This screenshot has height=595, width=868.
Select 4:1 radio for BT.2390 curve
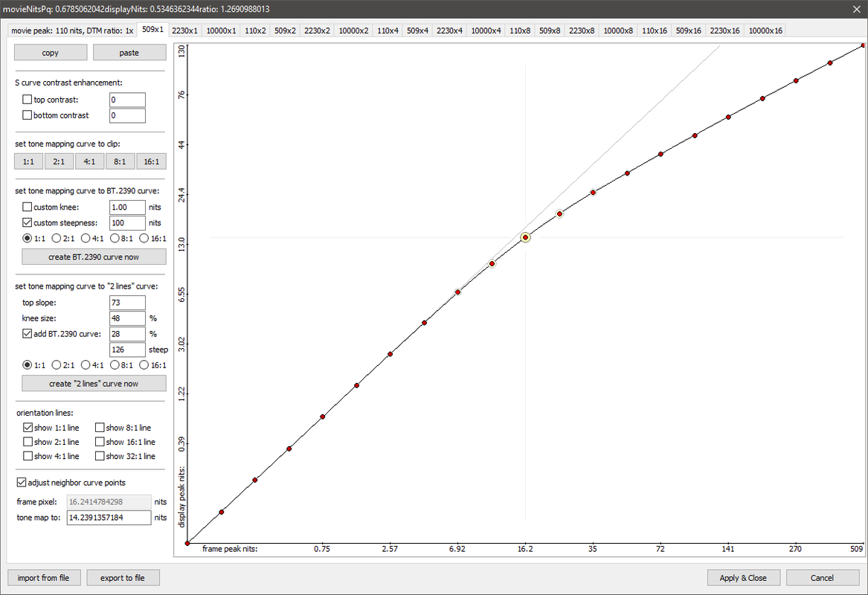click(86, 239)
